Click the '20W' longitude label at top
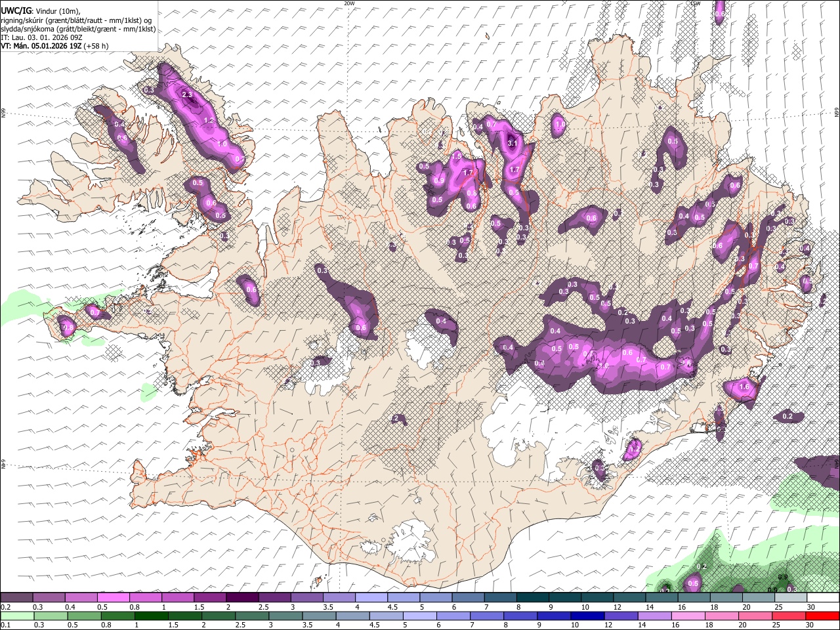This screenshot has width=840, height=630. [x=349, y=3]
